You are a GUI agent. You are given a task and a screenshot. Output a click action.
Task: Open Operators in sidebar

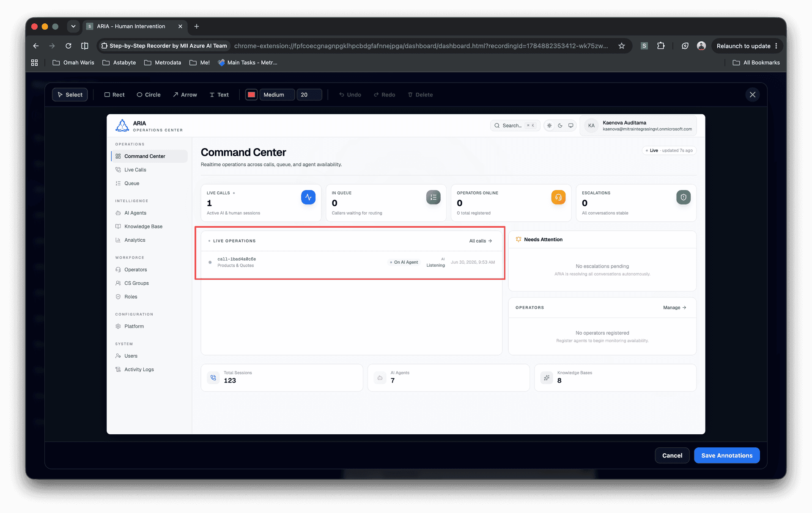pos(149,270)
